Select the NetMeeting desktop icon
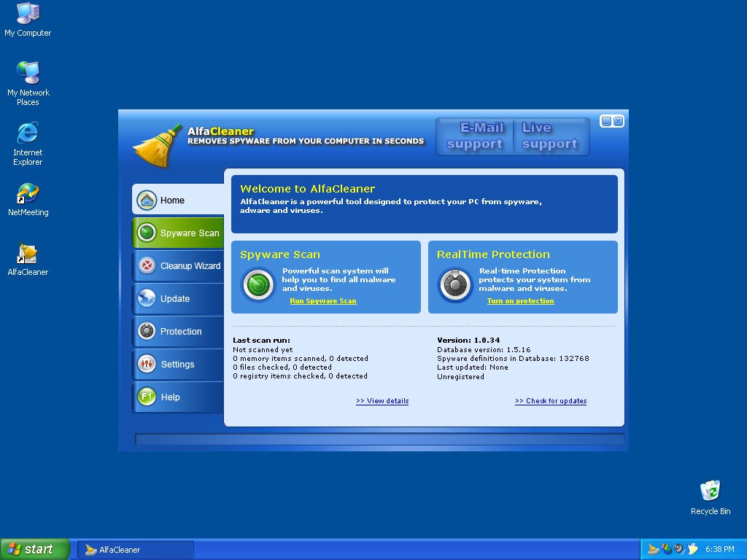This screenshot has width=747, height=560. (28, 194)
